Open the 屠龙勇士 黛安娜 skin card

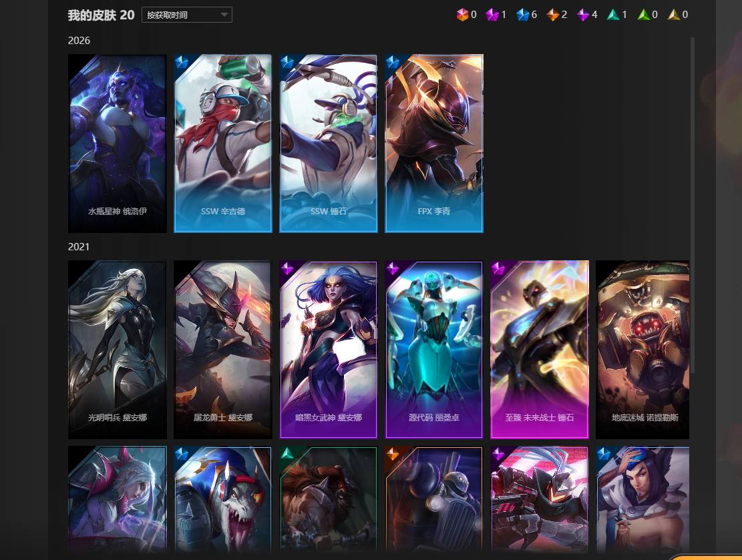(223, 350)
